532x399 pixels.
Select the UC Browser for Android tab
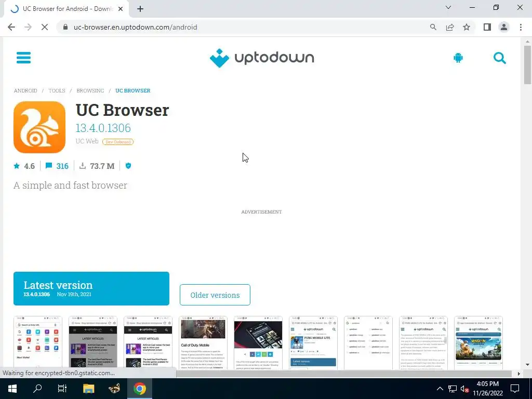(x=66, y=9)
